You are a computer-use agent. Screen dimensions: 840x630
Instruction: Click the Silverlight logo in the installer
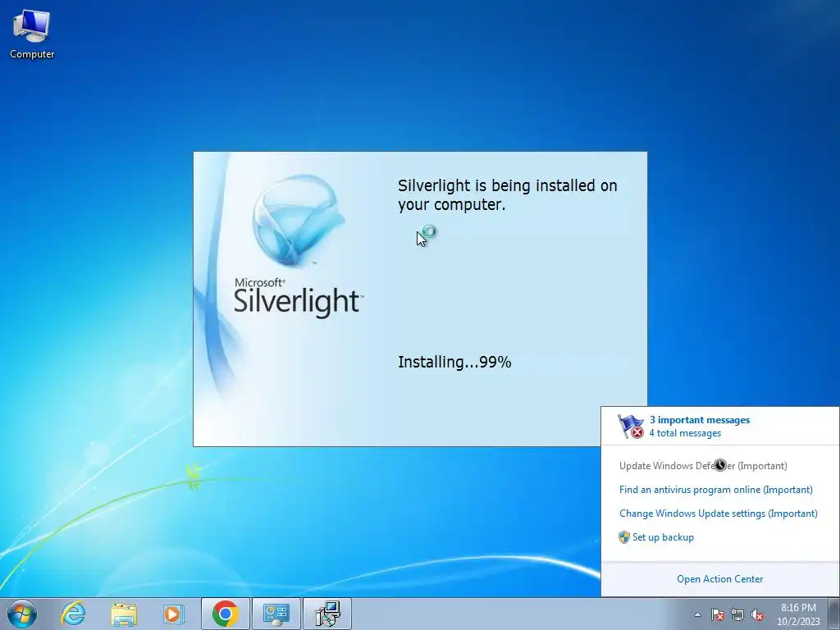pyautogui.click(x=299, y=221)
